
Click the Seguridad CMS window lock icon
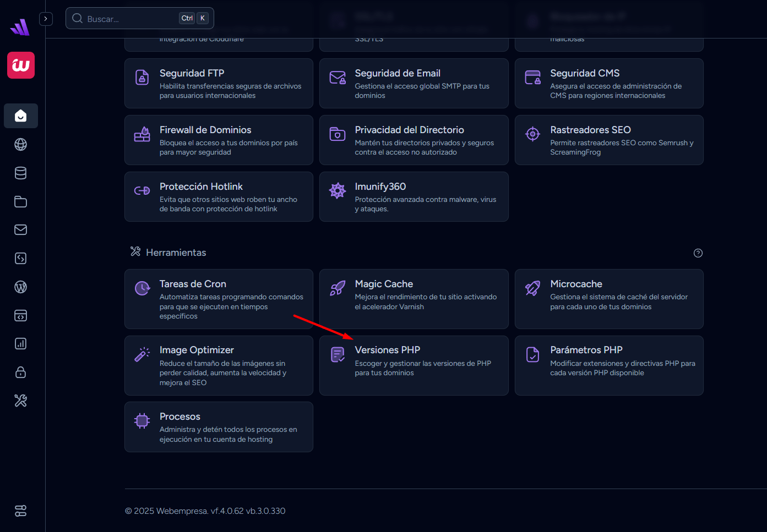pyautogui.click(x=533, y=78)
